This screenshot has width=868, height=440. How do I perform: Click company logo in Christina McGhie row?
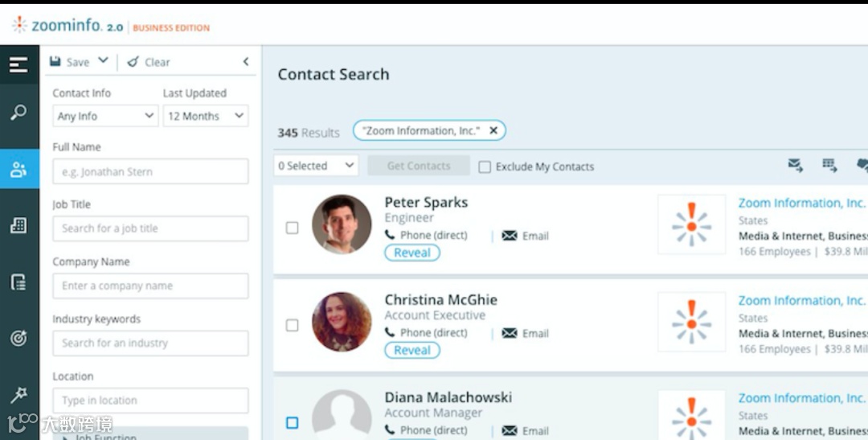(691, 322)
